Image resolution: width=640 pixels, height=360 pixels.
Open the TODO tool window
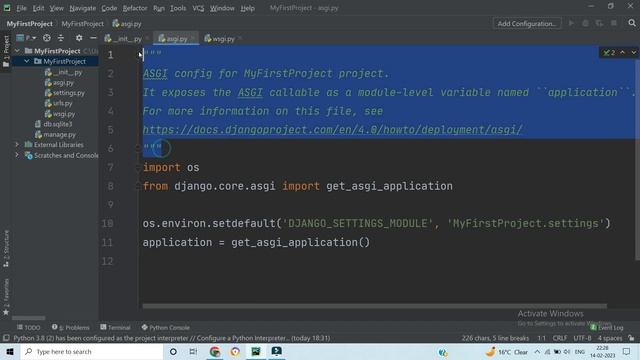pos(29,327)
